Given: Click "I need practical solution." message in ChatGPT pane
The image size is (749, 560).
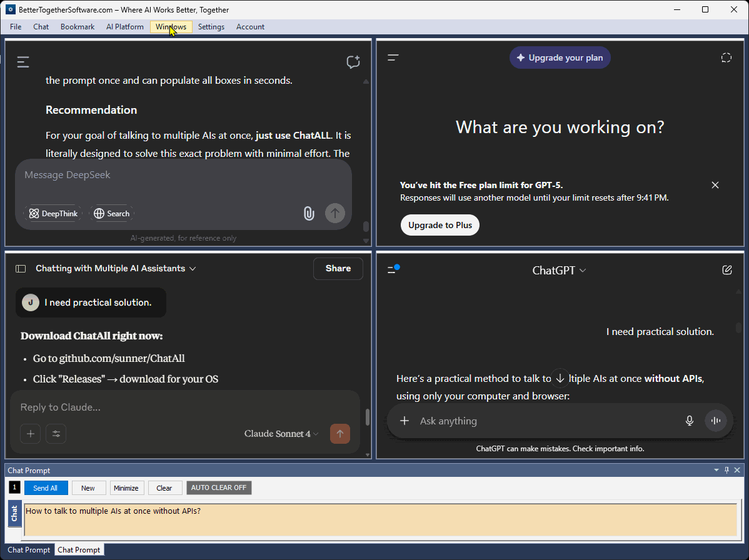Looking at the screenshot, I should pos(660,332).
